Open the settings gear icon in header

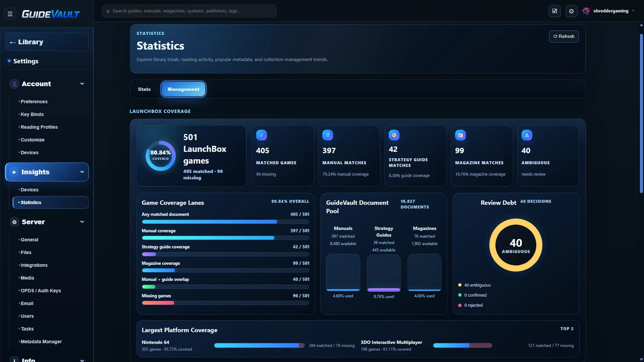(571, 11)
